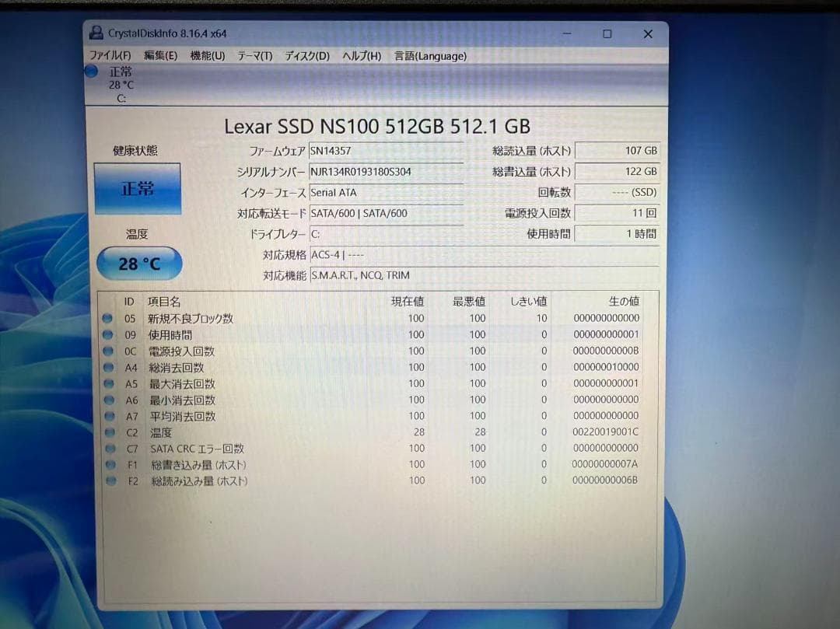The width and height of the screenshot is (840, 629).
Task: Click the blue indicator beside 総書き込み量 (ホスト)
Action: click(x=109, y=464)
